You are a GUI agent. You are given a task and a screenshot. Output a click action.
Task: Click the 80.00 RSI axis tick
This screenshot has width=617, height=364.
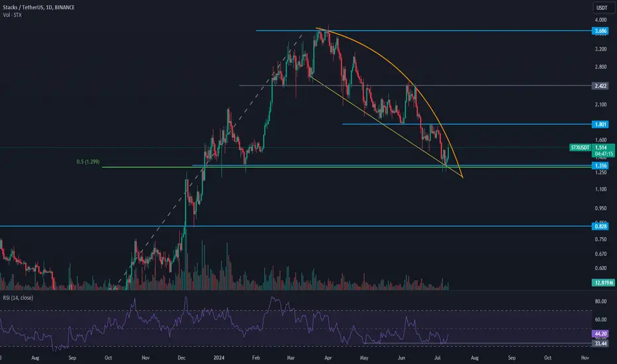pyautogui.click(x=600, y=301)
